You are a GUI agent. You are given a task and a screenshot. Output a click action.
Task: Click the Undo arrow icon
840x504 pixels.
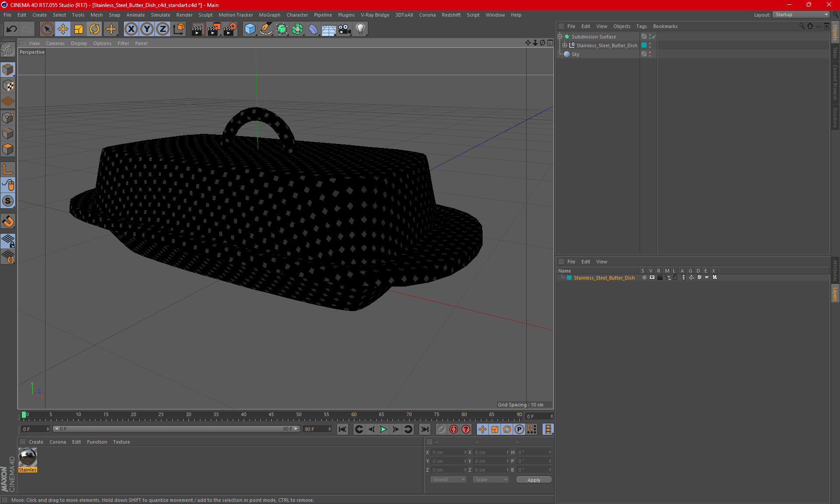(x=12, y=29)
